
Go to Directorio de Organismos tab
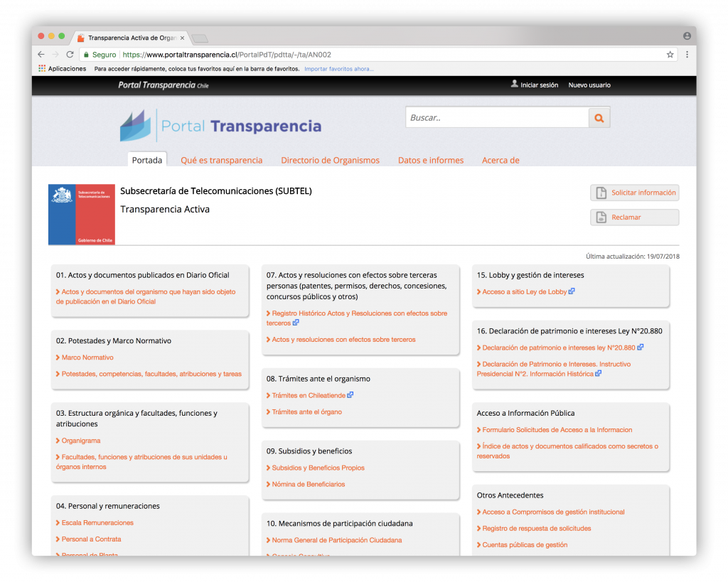coord(330,160)
